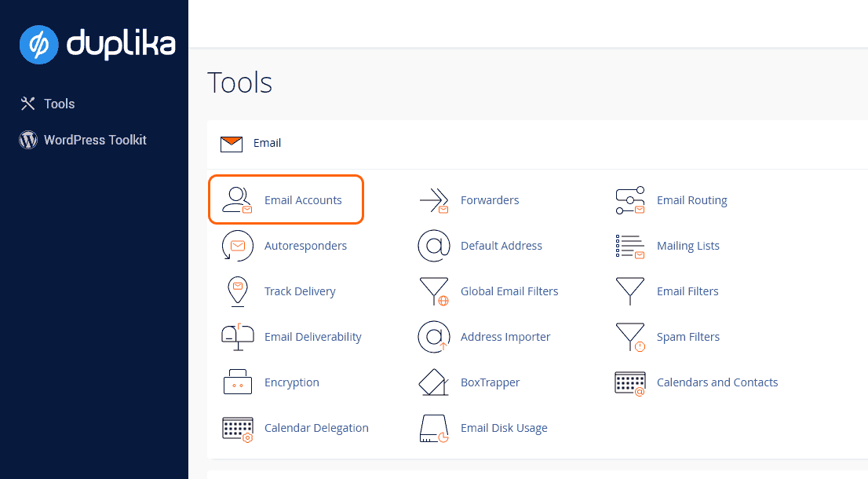Open the BoxTrapper icon

coord(433,382)
